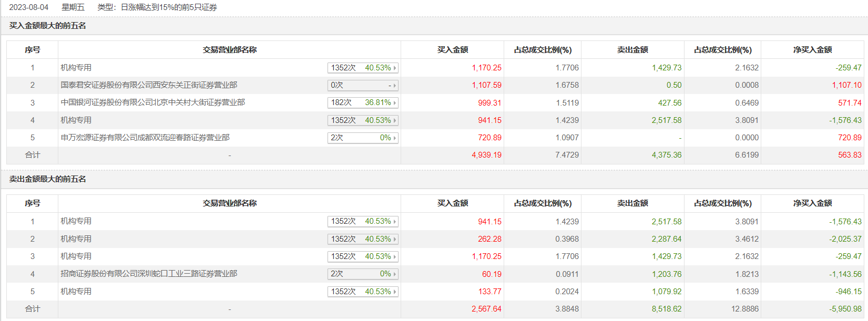Screen dimensions: 868x321
Task: Click 申万宏源成都双流迎春路证券营业部 link
Action: (145, 138)
